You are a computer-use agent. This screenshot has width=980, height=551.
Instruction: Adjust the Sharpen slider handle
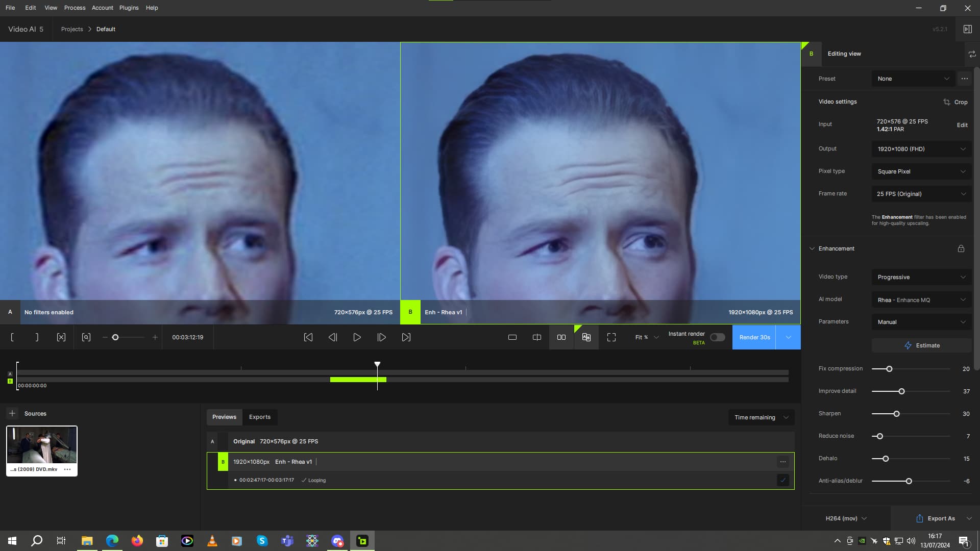pyautogui.click(x=896, y=414)
